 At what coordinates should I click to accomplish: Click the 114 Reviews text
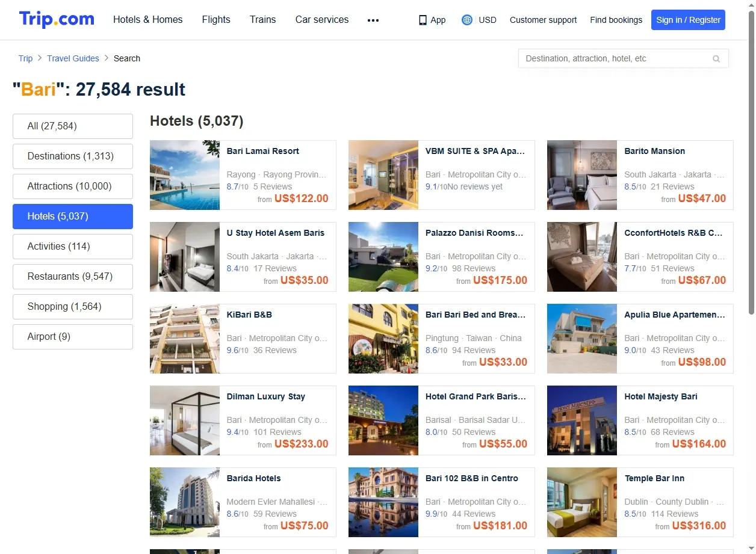coord(675,514)
